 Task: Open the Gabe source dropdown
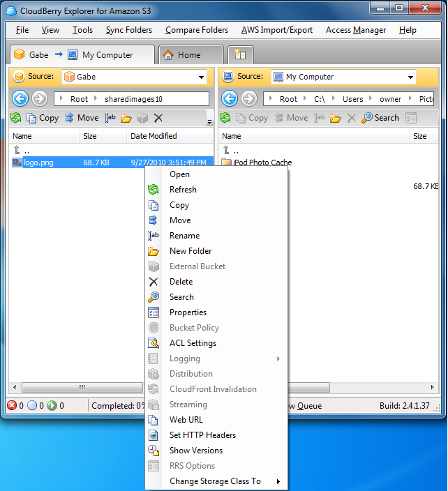coord(201,77)
